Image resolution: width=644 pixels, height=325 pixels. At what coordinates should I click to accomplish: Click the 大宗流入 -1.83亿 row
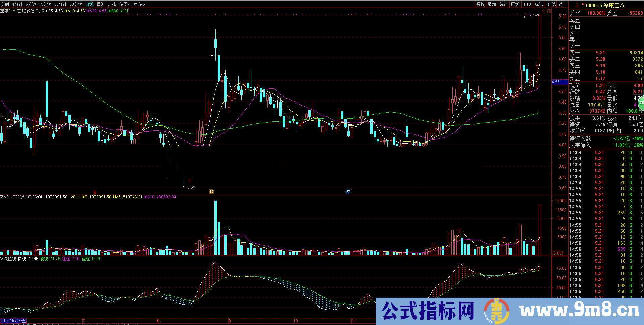pos(606,145)
